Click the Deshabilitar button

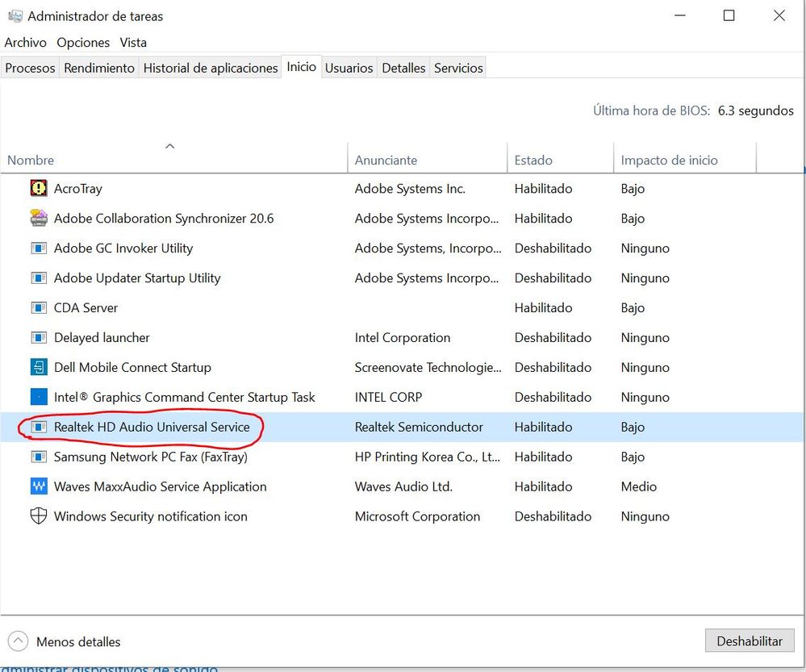click(x=750, y=641)
